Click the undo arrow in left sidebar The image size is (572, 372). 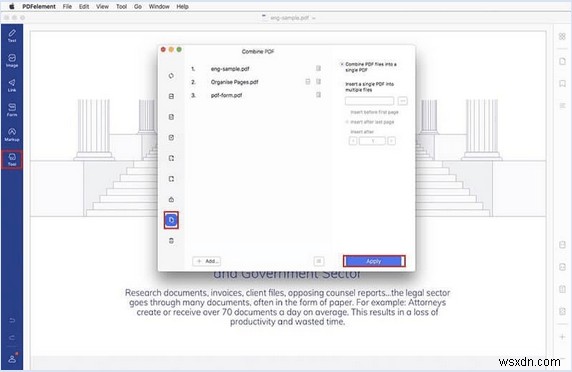pyautogui.click(x=12, y=320)
